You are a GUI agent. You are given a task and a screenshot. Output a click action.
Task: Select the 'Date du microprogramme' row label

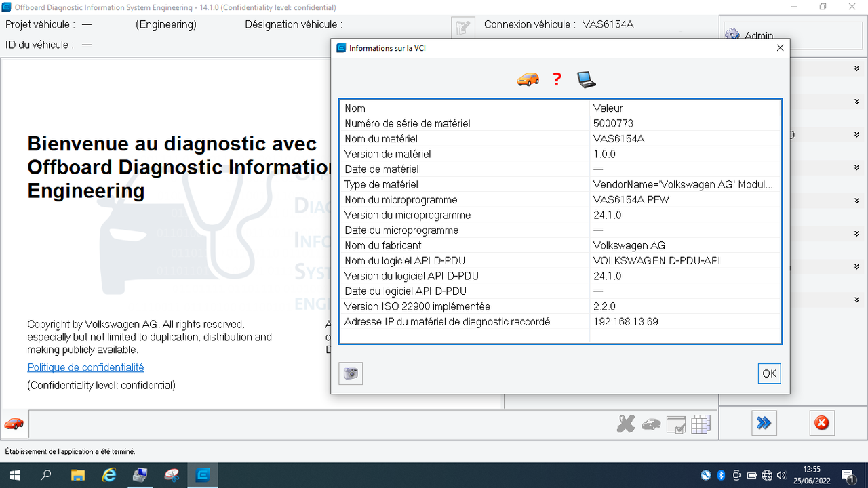[401, 230]
